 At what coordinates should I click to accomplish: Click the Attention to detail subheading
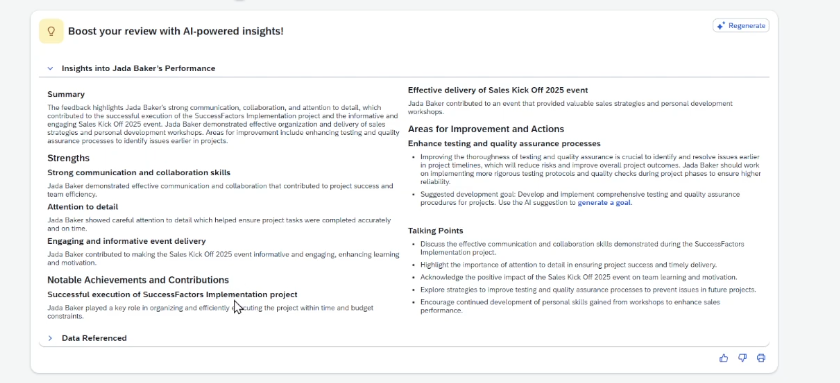click(82, 207)
